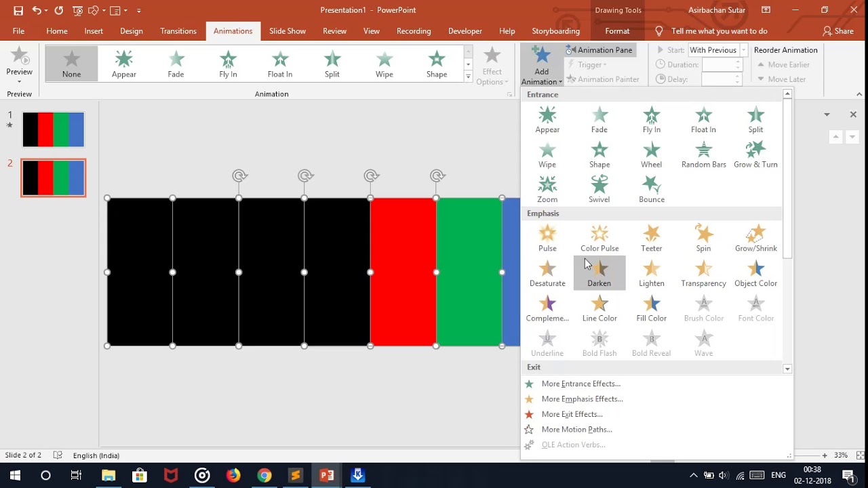Apply the Transparency emphasis effect
The width and height of the screenshot is (868, 488).
click(x=703, y=273)
